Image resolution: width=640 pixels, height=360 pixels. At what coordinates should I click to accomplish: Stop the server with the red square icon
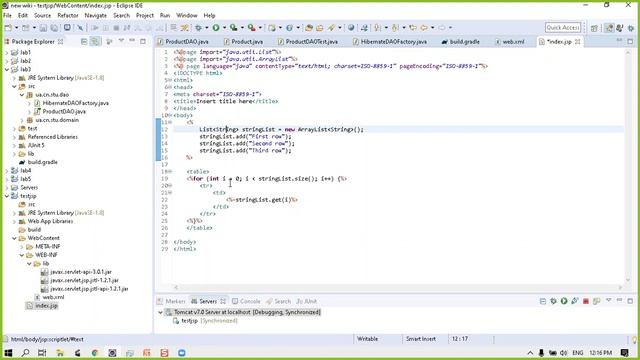[586, 301]
